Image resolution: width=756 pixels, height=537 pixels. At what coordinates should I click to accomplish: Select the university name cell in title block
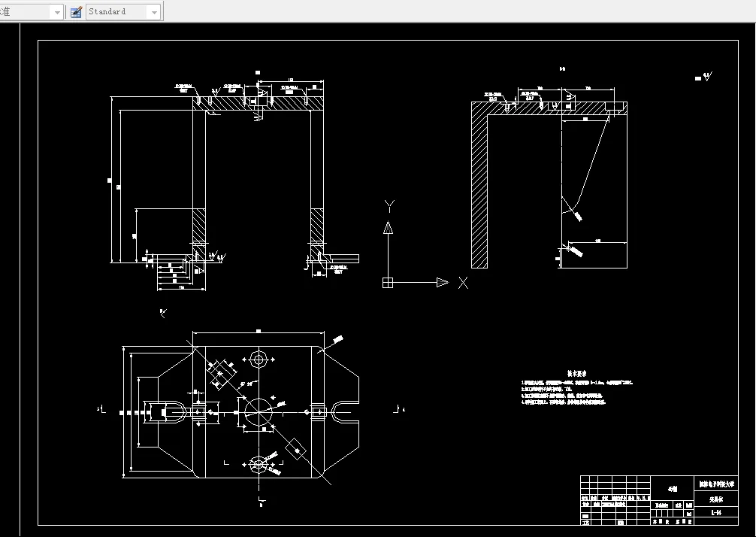[x=716, y=484]
